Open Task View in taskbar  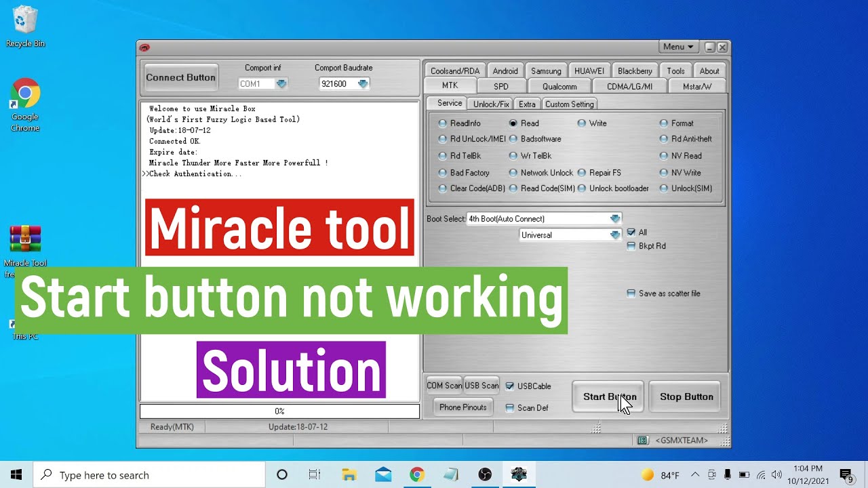point(315,474)
